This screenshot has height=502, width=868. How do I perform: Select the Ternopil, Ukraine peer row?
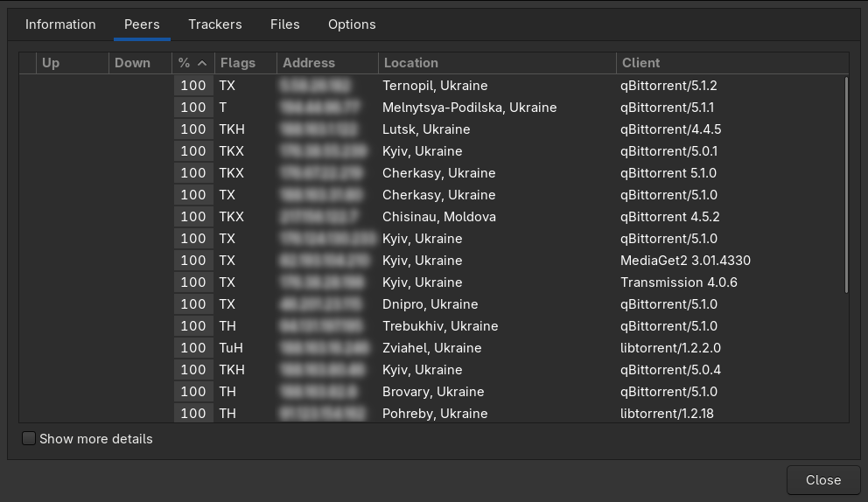click(435, 86)
